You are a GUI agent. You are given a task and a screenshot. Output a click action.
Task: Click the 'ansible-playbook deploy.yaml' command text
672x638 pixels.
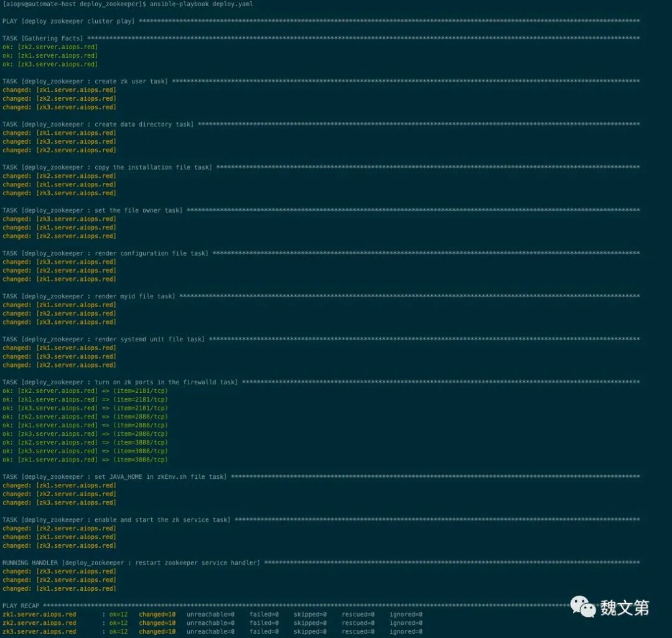tap(202, 4)
